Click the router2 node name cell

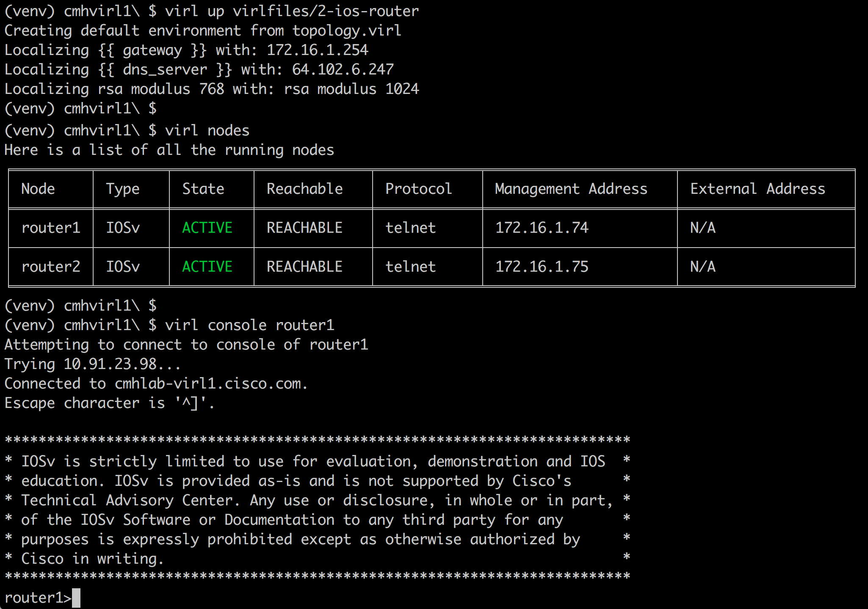click(x=51, y=267)
